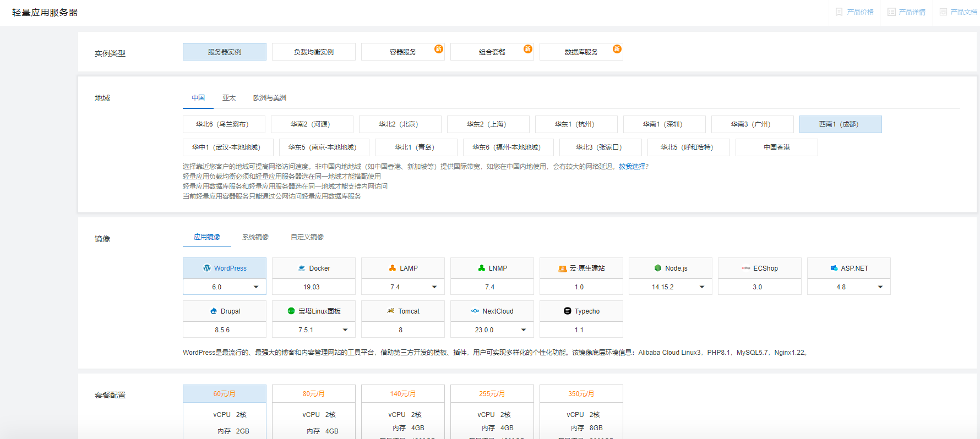Viewport: 980px width, 439px height.
Task: Open the Node.js 14.15.2 version dropdown
Action: [x=702, y=287]
